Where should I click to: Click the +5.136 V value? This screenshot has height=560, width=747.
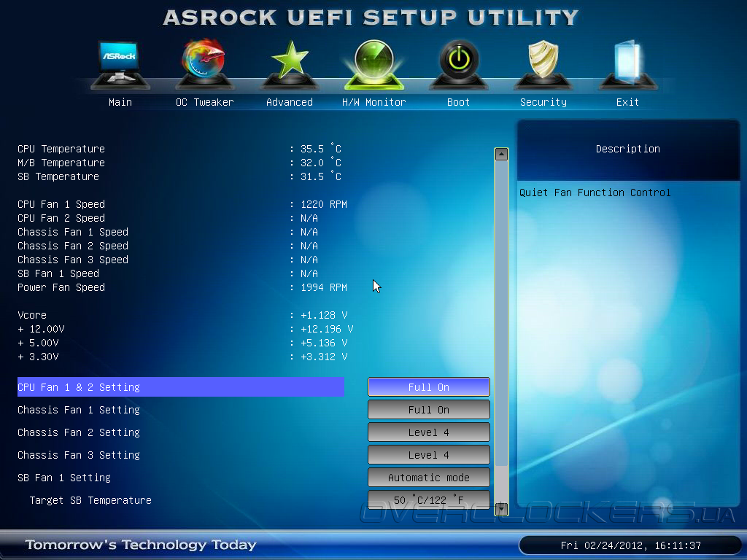pyautogui.click(x=324, y=343)
